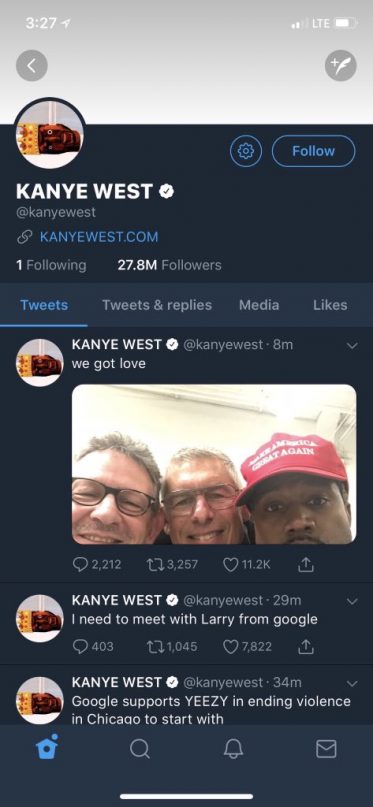Switch to Tweets & replies tab

pyautogui.click(x=157, y=305)
